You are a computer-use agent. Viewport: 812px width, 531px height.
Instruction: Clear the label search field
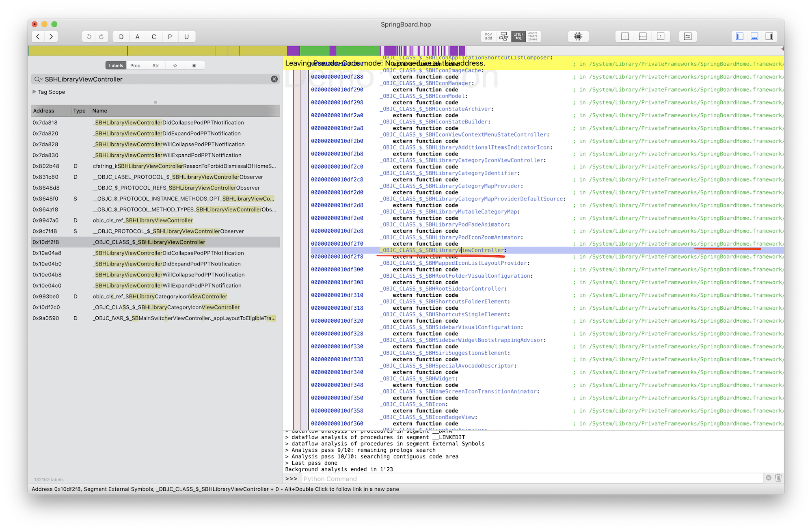pyautogui.click(x=274, y=79)
